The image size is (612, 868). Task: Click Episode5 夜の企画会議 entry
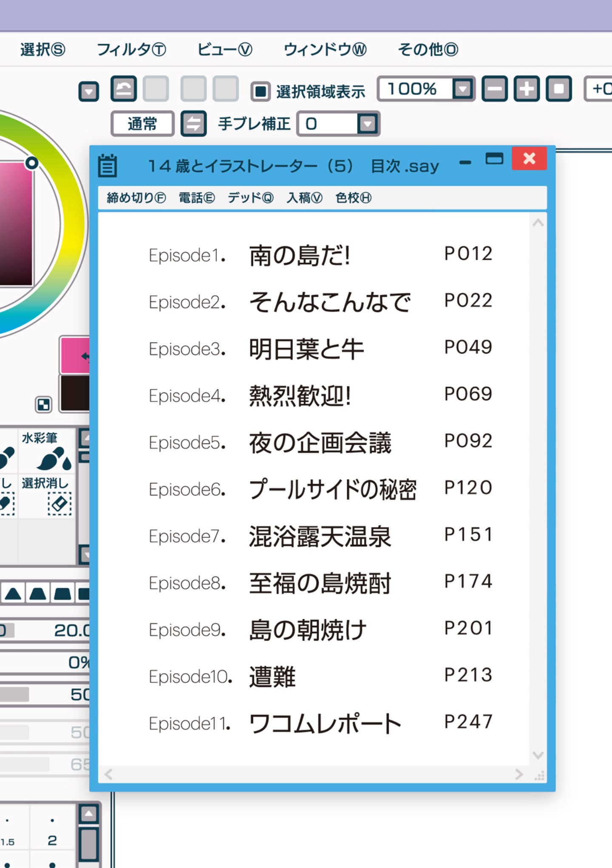[320, 442]
